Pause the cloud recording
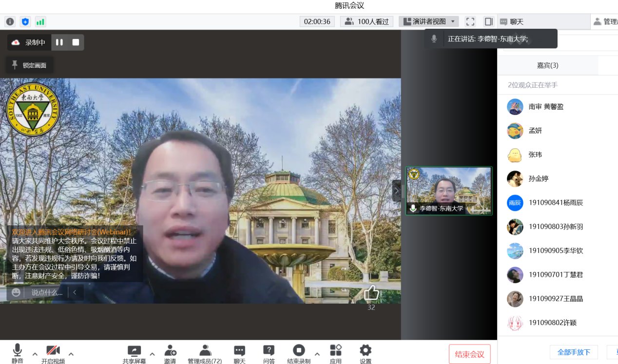The image size is (618, 364). click(59, 42)
